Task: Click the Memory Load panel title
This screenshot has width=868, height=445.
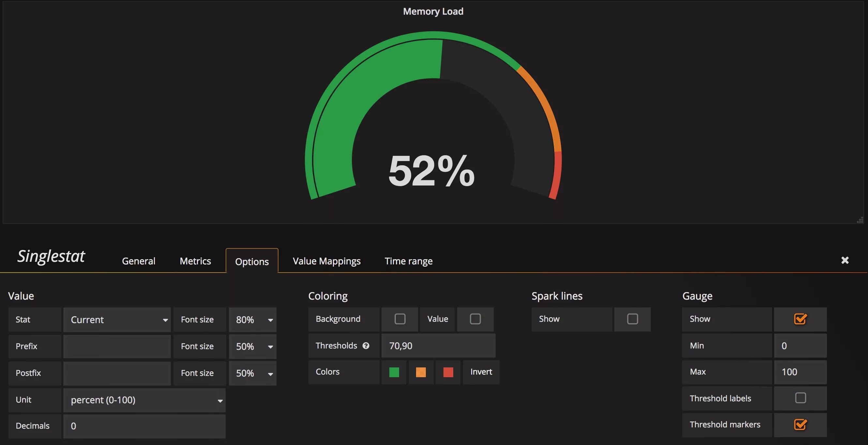Action: pos(433,11)
